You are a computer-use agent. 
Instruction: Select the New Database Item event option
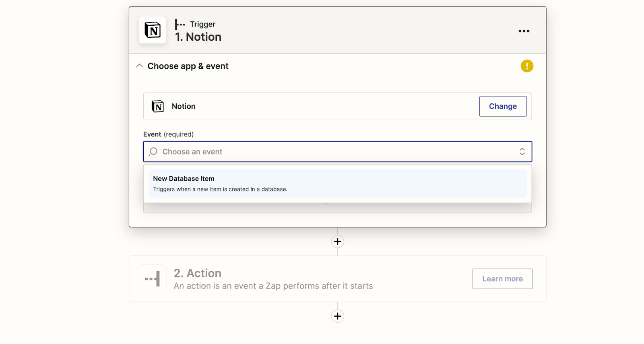pos(337,183)
